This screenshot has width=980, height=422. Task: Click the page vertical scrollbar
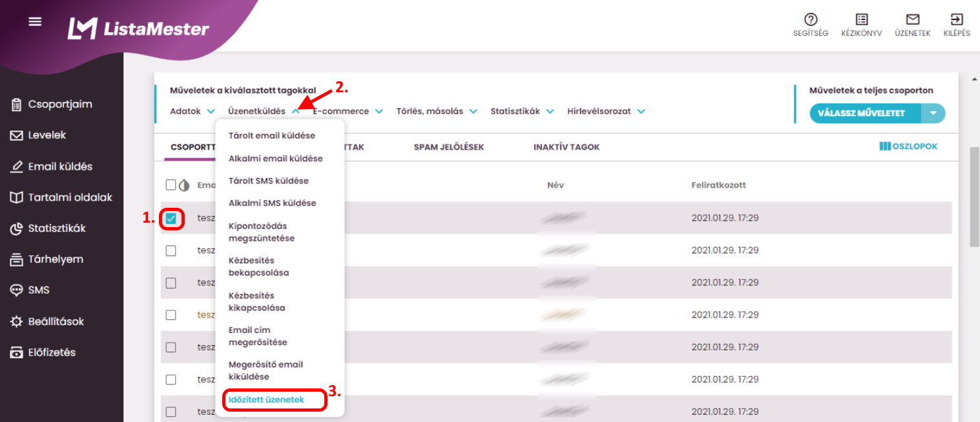[x=974, y=196]
